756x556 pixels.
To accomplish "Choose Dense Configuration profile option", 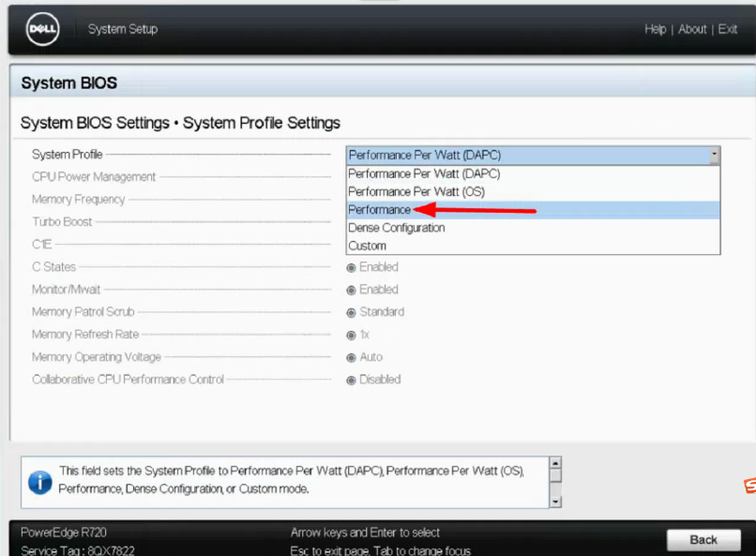I will (x=397, y=228).
